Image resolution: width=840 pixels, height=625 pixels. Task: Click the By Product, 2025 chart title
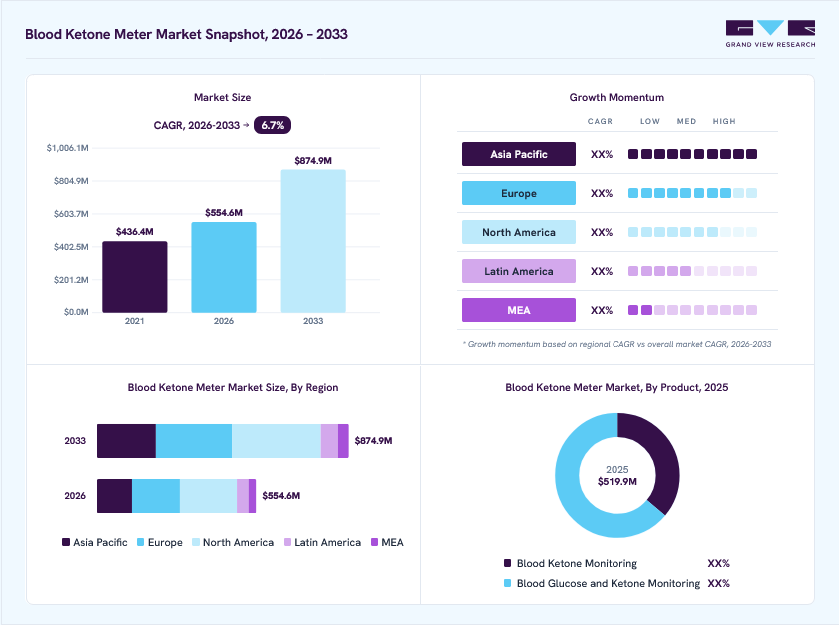pyautogui.click(x=617, y=388)
